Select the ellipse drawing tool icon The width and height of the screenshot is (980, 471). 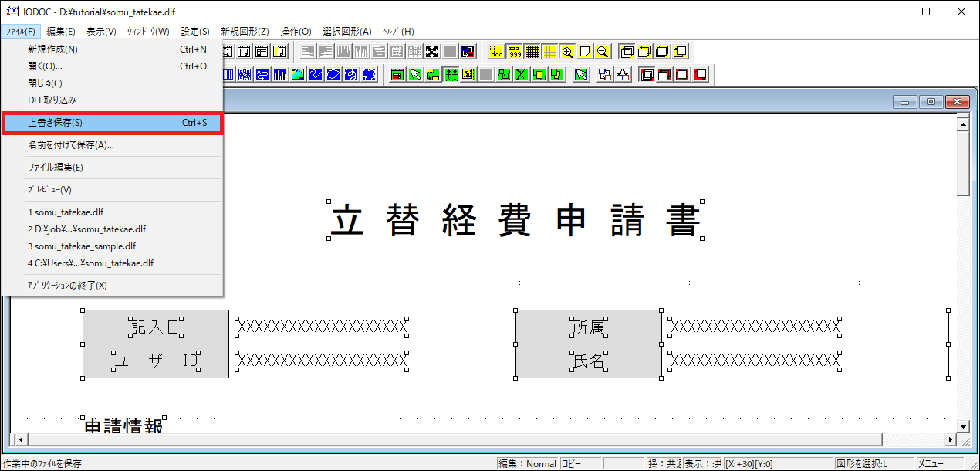pos(333,75)
